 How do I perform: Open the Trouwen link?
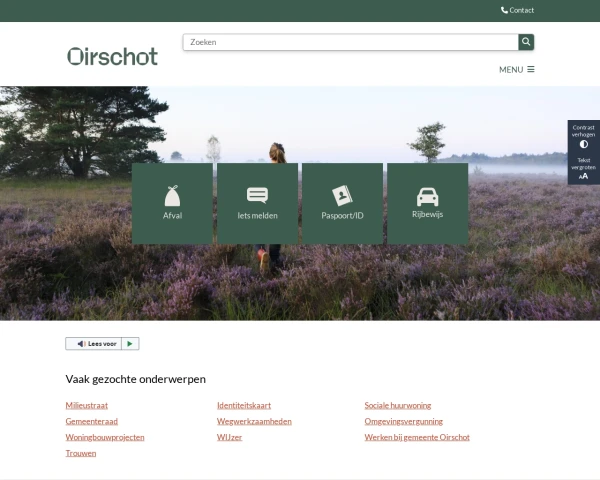[81, 453]
